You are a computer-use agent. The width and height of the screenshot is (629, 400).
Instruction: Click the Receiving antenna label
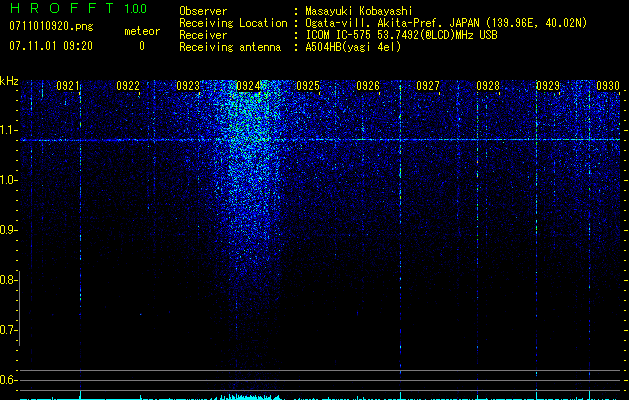pos(230,47)
